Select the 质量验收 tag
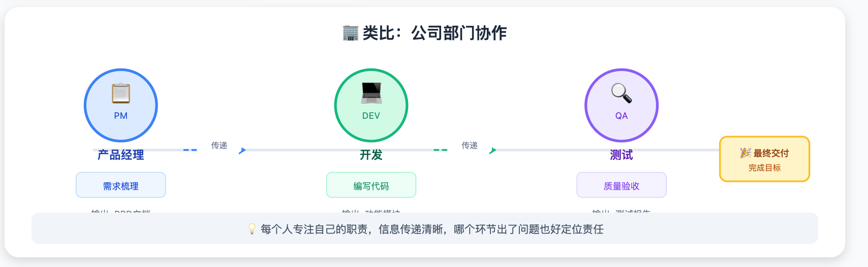Viewport: 868px width, 267px height. [x=622, y=186]
